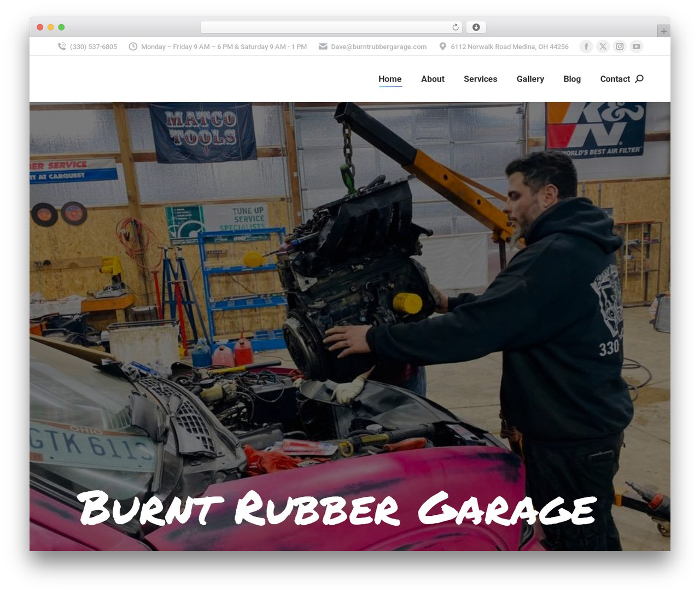Open the Services menu item
700x593 pixels.
[480, 79]
